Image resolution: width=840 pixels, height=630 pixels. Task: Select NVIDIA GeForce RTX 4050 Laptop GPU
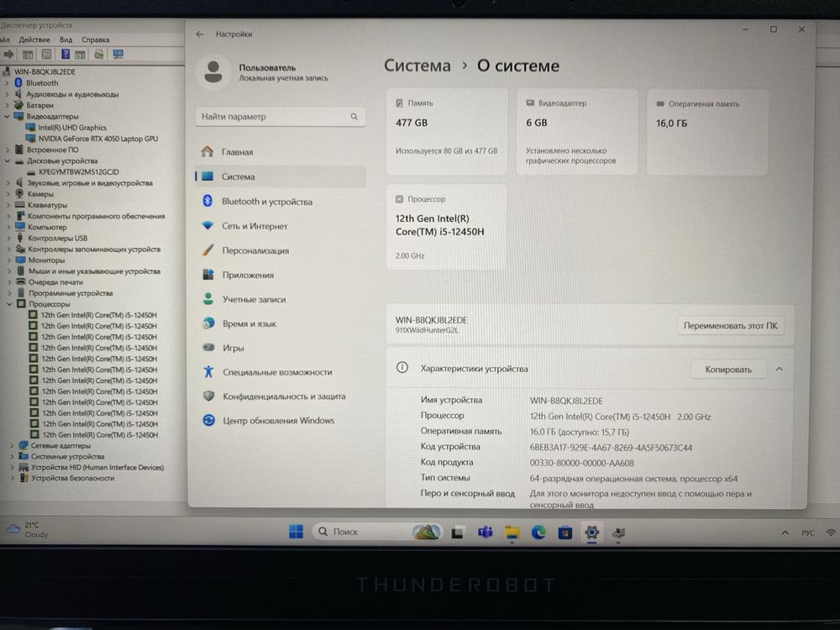click(x=98, y=139)
